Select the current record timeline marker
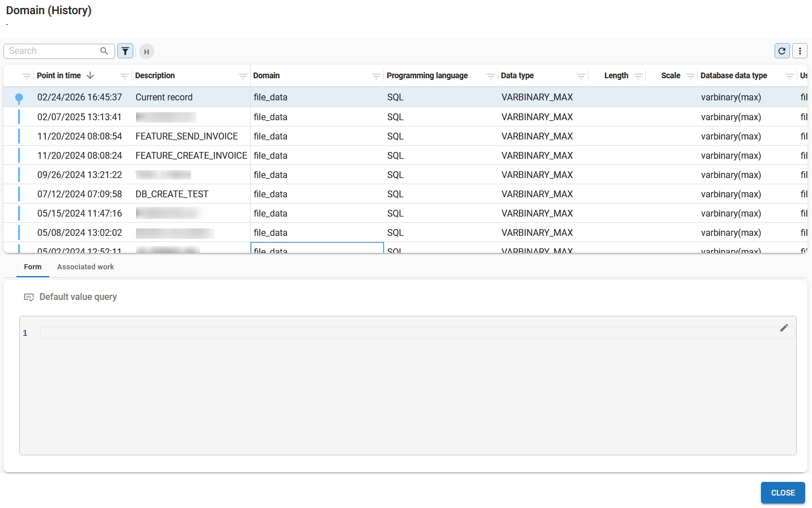The height and width of the screenshot is (508, 812). [x=19, y=98]
